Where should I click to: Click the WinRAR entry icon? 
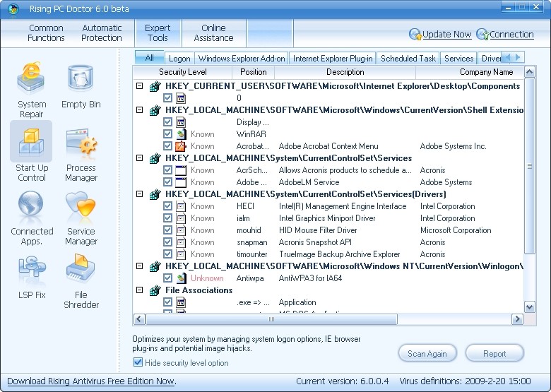(181, 134)
